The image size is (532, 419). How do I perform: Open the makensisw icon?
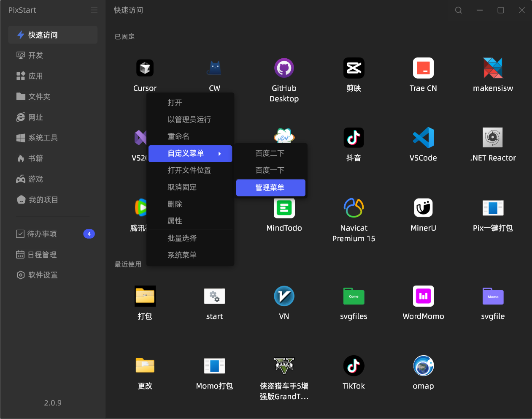pyautogui.click(x=493, y=68)
